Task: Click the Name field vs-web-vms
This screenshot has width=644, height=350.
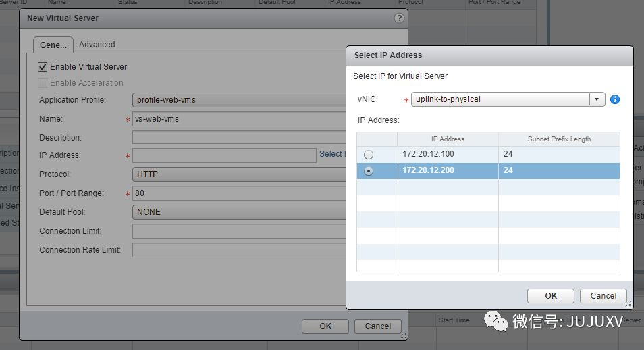Action: point(239,119)
